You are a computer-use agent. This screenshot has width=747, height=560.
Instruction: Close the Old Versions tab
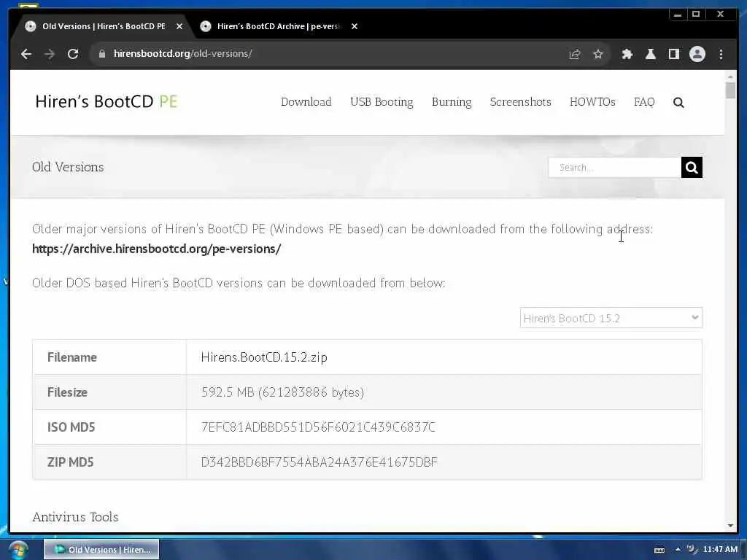[x=179, y=27]
